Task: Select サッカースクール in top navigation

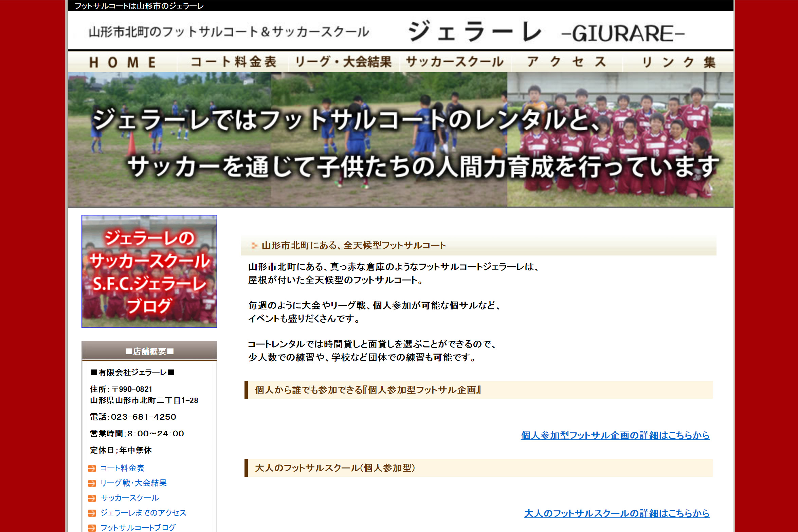Action: pyautogui.click(x=455, y=62)
